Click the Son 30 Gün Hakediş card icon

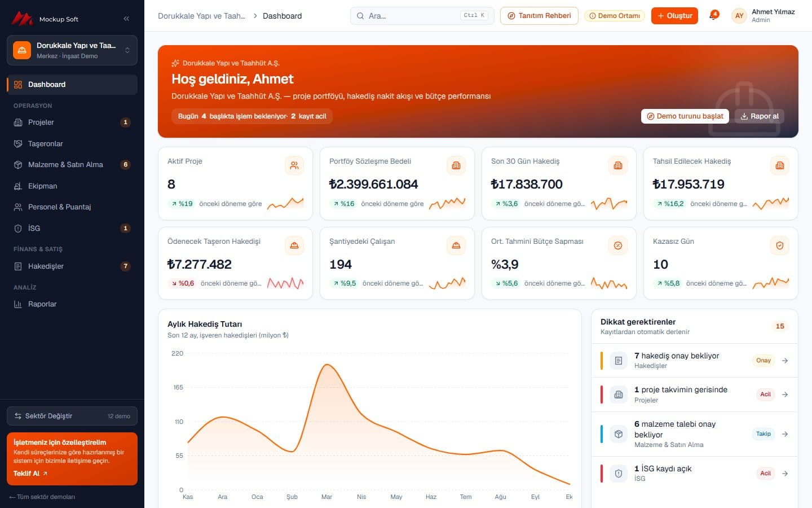coord(618,165)
